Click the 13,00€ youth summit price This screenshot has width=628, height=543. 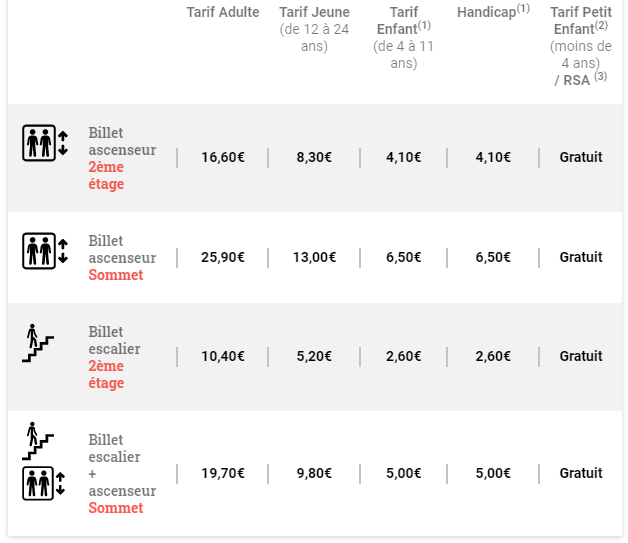314,257
